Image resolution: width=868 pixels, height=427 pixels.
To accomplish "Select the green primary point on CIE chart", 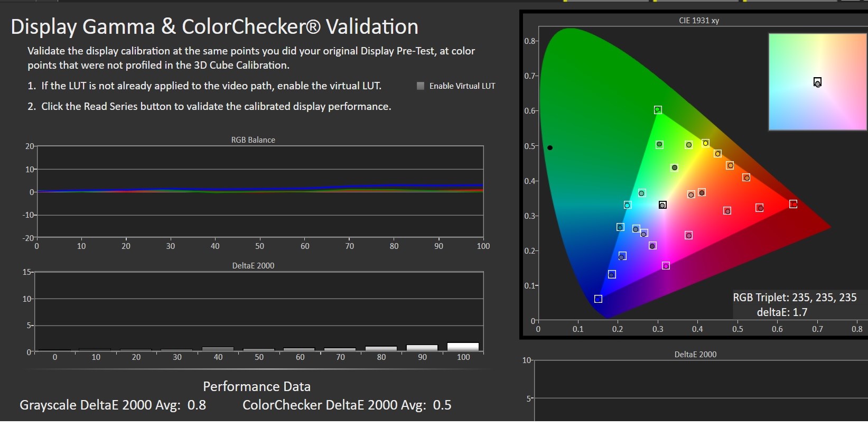I will 658,110.
